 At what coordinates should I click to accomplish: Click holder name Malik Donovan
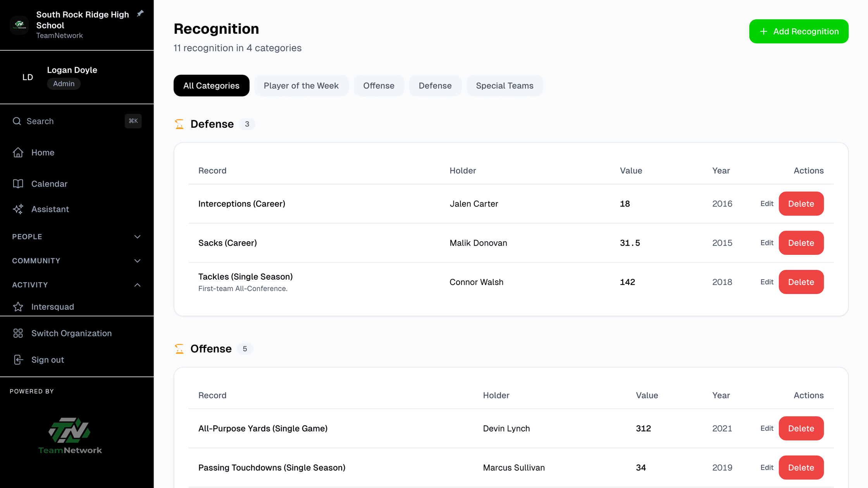coord(478,243)
